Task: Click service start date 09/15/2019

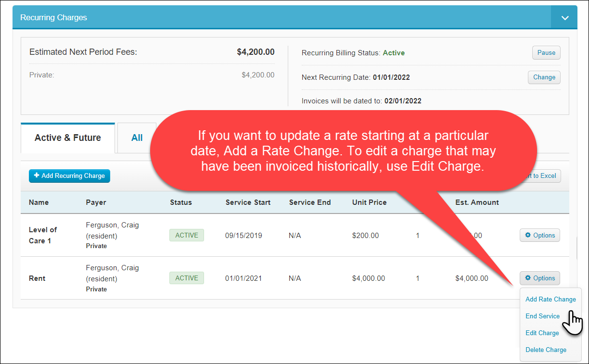Action: [243, 236]
